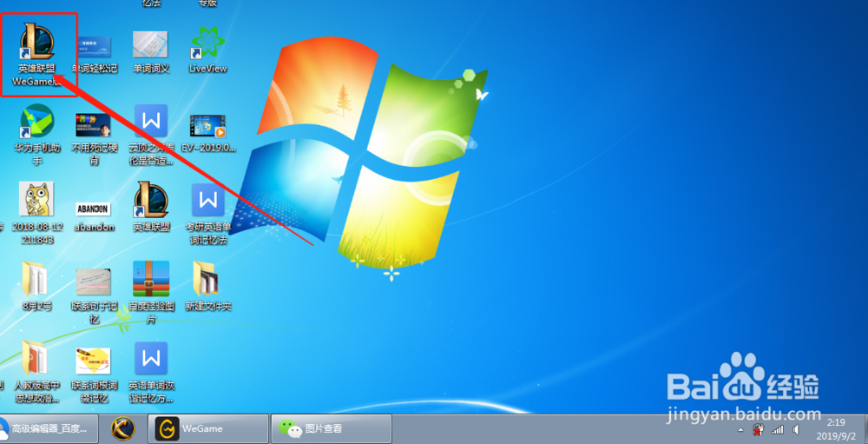Select the EV~2019.0... recording file
The width and height of the screenshot is (868, 444).
point(208,133)
